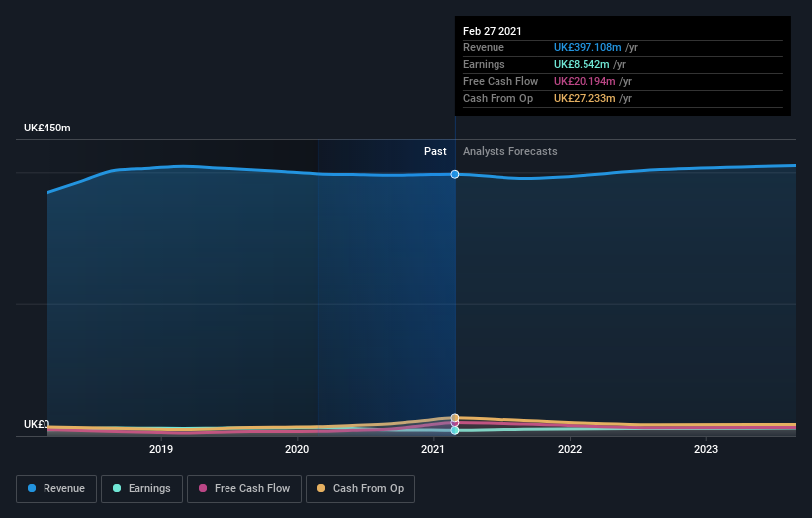Toggle the Free Cash Flow legend button
Image resolution: width=812 pixels, height=518 pixels.
point(244,489)
